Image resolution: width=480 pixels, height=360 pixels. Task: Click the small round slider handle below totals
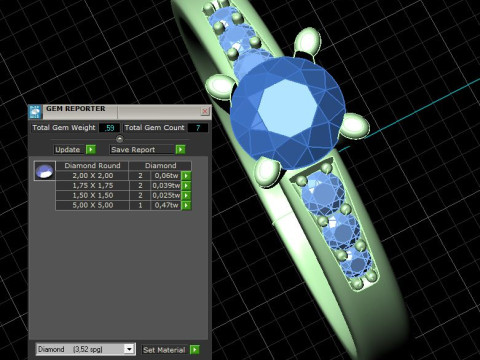click(x=120, y=139)
